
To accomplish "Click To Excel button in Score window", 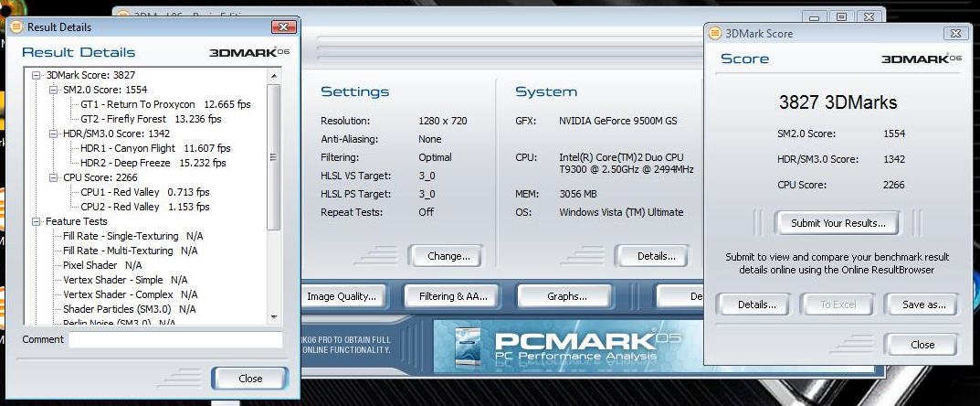I will [x=838, y=304].
